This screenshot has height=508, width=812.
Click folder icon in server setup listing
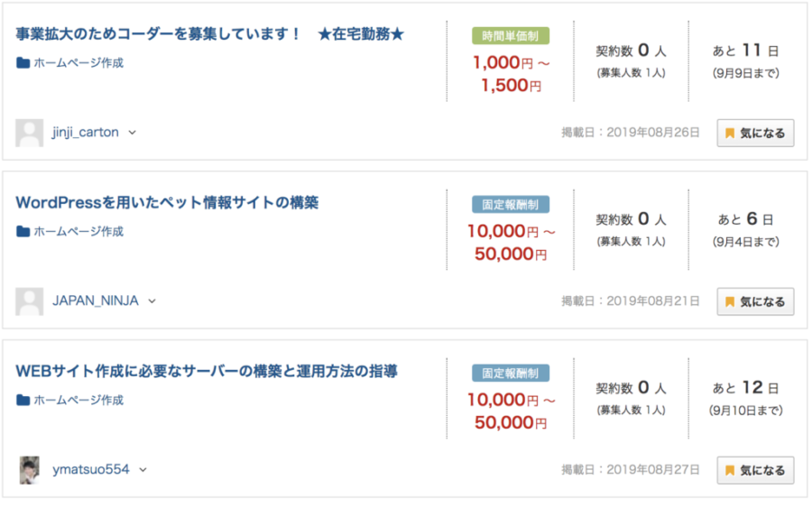pos(23,401)
